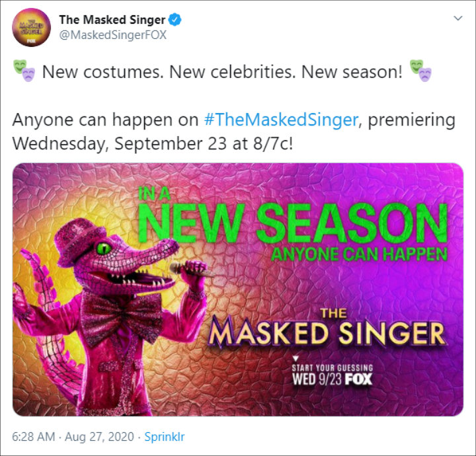Open the promotional crocodile image
Viewport: 476px width, 456px height.
click(238, 289)
